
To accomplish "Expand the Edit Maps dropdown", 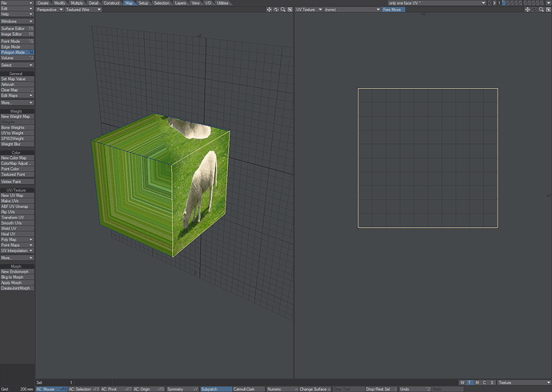I will click(17, 95).
